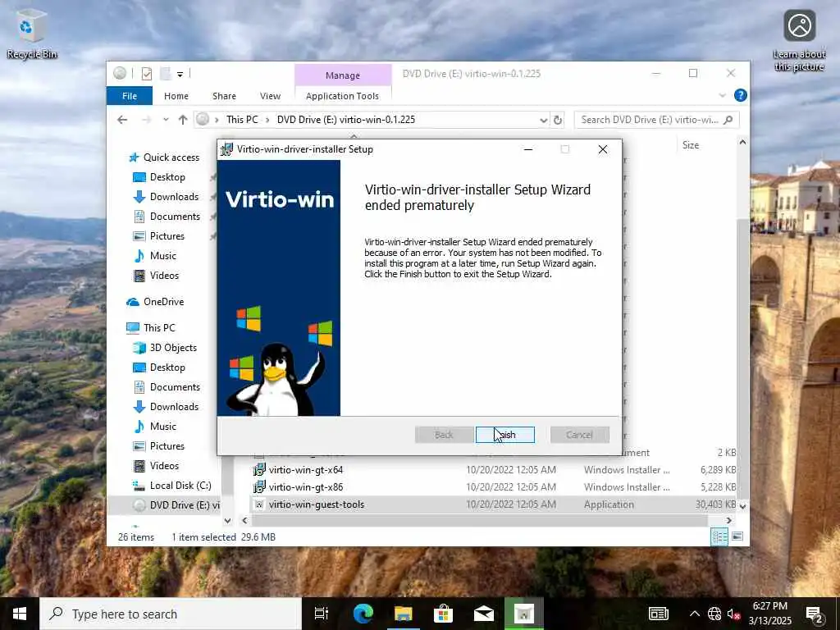Close the Virtio-win-driver-installer Setup dialog
The image size is (840, 630).
603,149
